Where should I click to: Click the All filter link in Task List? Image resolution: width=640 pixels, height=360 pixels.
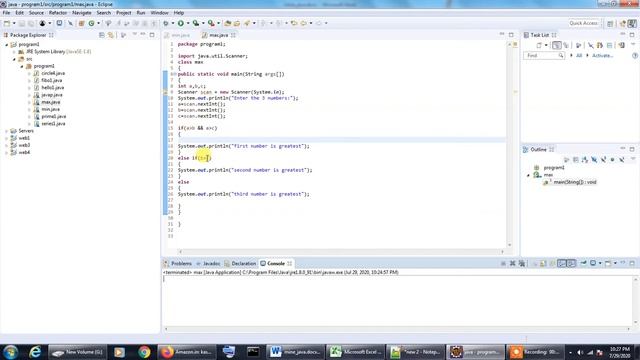click(x=579, y=56)
